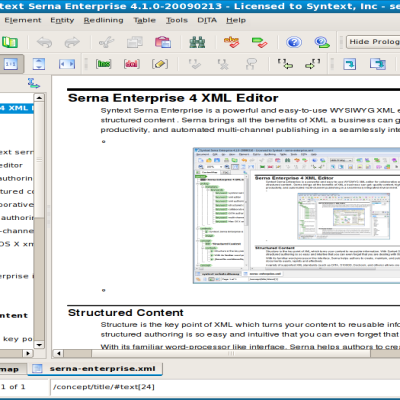Screen dimensions: 400x400
Task: Click scroll-up arrow in side panel scrollbar
Action: pos(39,98)
